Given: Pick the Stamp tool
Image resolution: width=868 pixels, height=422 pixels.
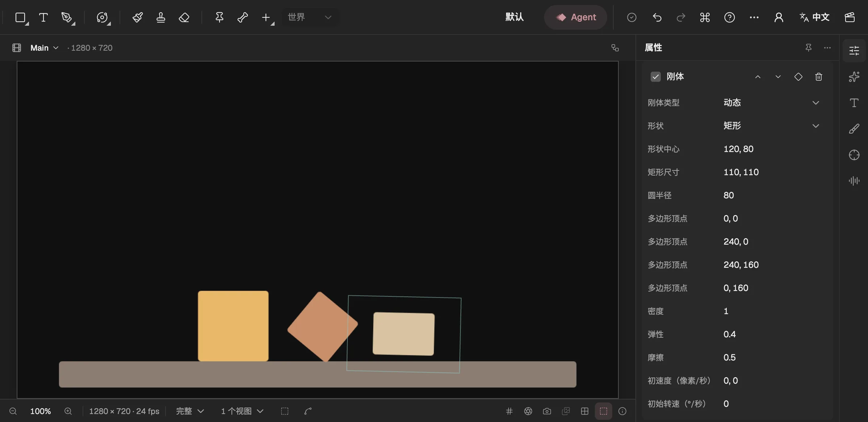Looking at the screenshot, I should pyautogui.click(x=161, y=17).
